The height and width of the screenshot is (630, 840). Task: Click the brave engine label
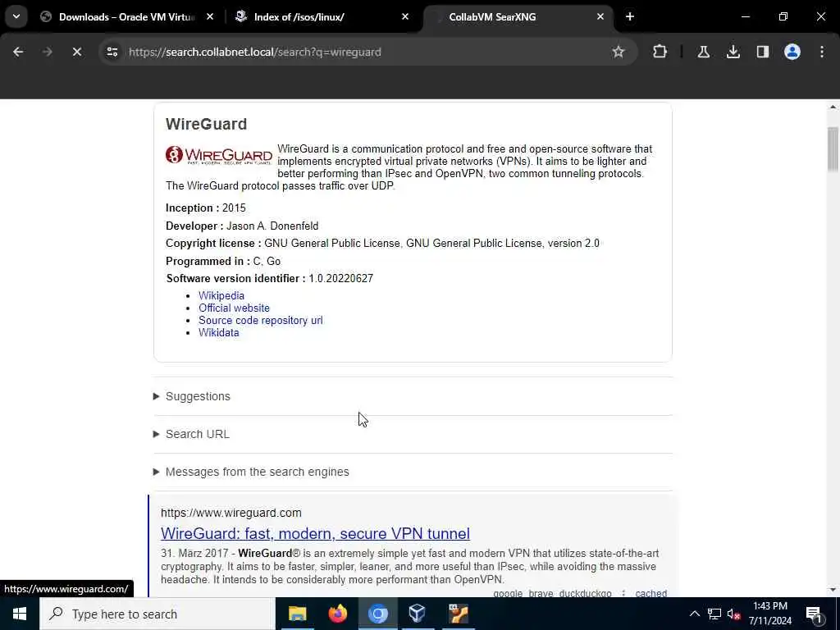(541, 593)
